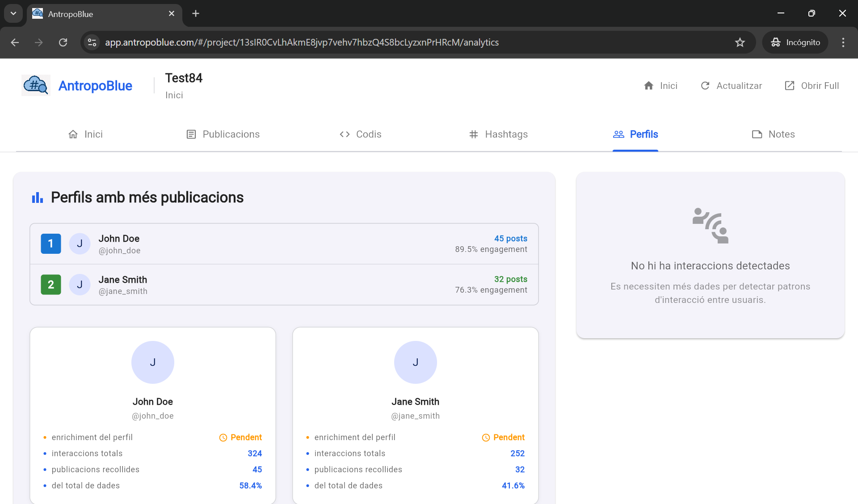
Task: Reload the page with browser refresh icon
Action: click(x=63, y=42)
